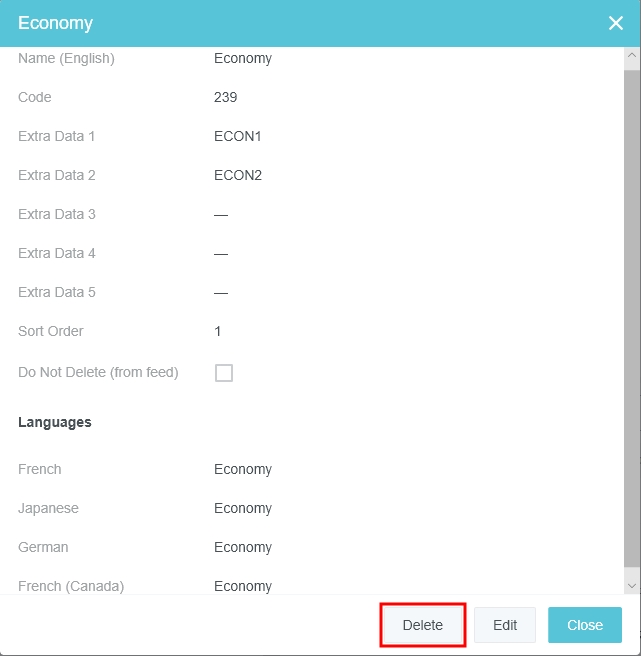Click the German translation value
The image size is (641, 656).
point(243,547)
